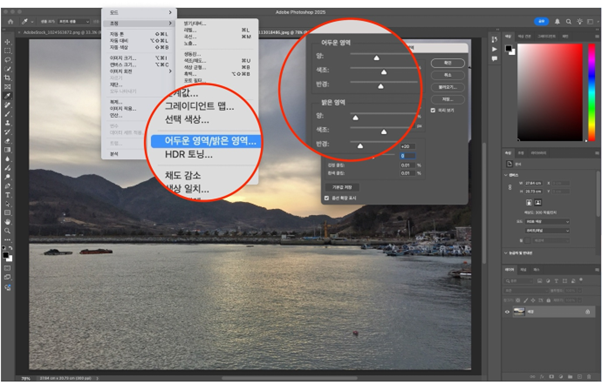Select the Gradient tool
Screen dimensions: 602x383
7,150
